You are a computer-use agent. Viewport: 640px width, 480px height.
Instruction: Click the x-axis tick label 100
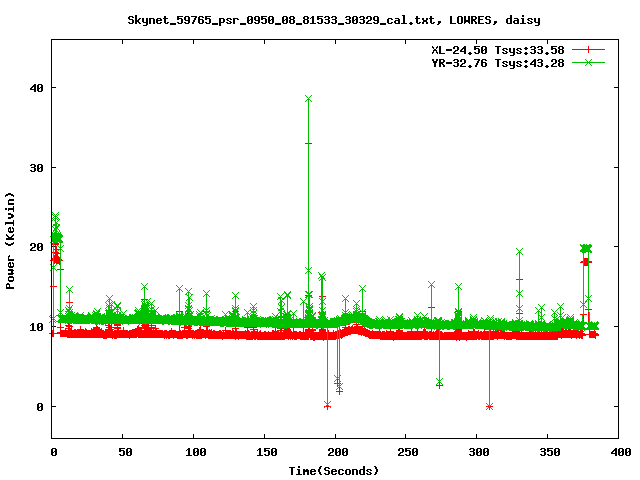[x=196, y=452]
